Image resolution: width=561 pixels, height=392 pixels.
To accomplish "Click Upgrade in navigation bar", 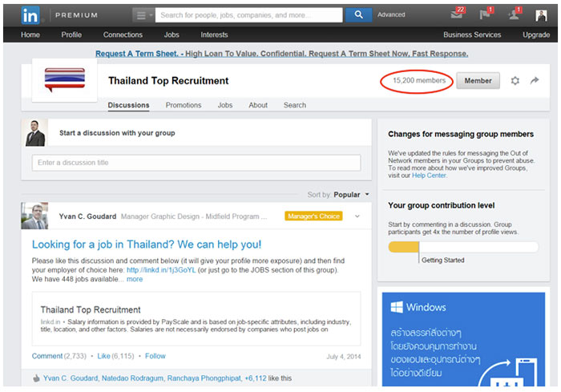I will click(x=536, y=34).
